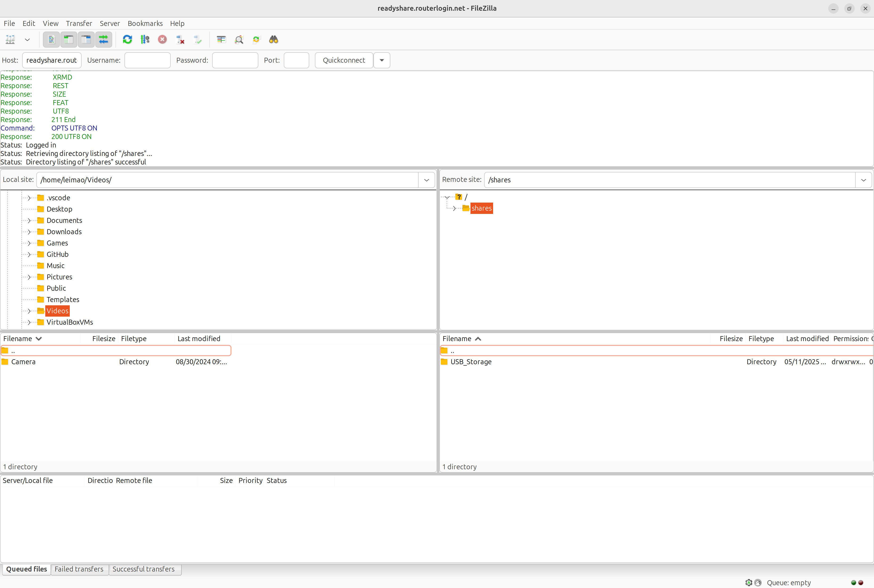
Task: Open the Transfer menu
Action: pos(79,23)
